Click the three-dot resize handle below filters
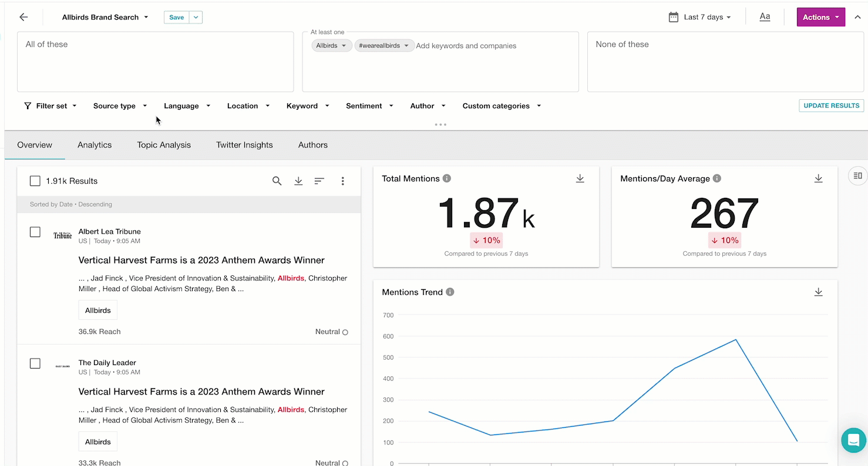 440,124
